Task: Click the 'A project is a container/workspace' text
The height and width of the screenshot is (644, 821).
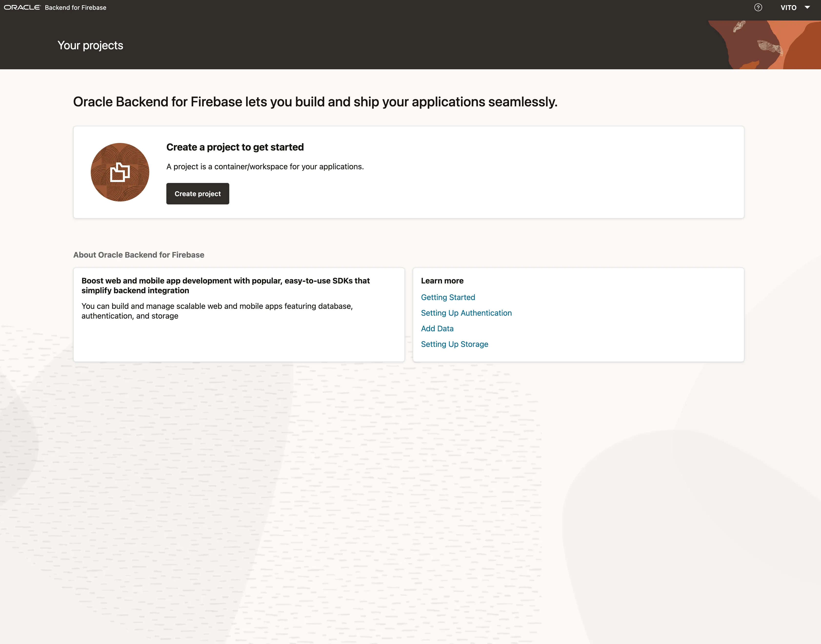Action: coord(265,167)
